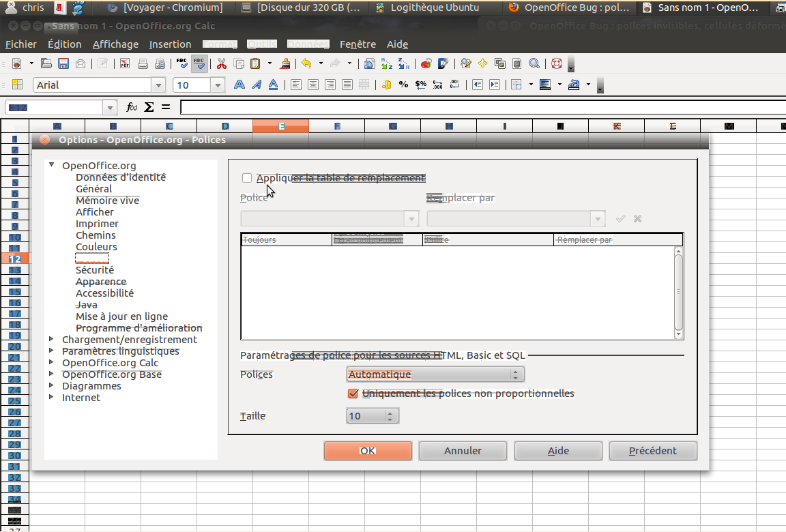Screen dimensions: 786x532
Task: Open the Affichage menu
Action: coord(115,44)
